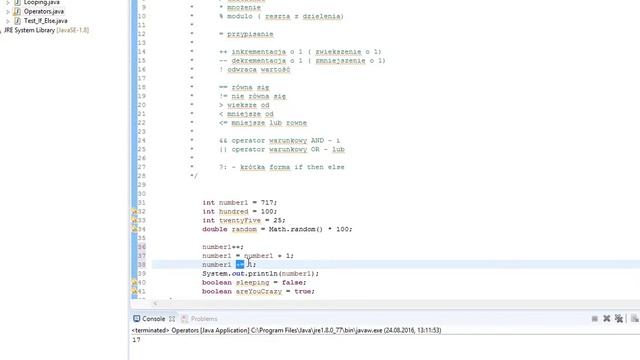Click the editor horizontal scrollbar left arrow
The height and width of the screenshot is (360, 640).
click(x=155, y=303)
